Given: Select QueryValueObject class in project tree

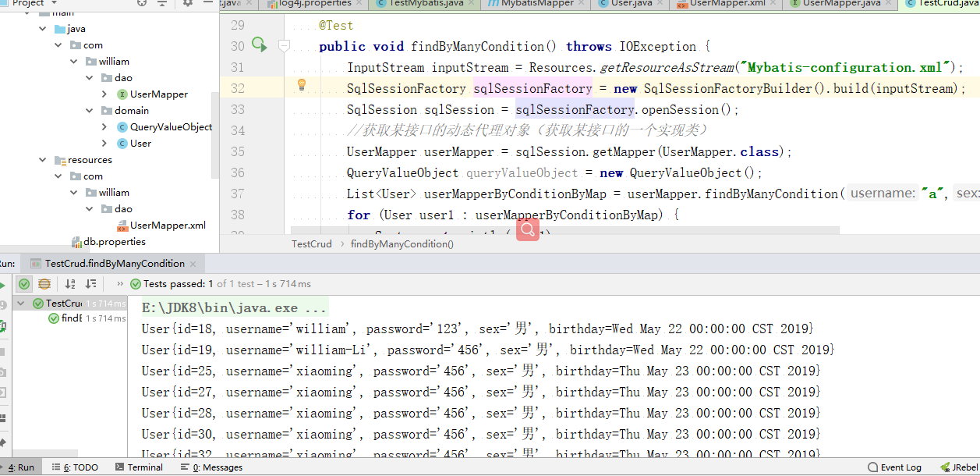Looking at the screenshot, I should tap(164, 127).
